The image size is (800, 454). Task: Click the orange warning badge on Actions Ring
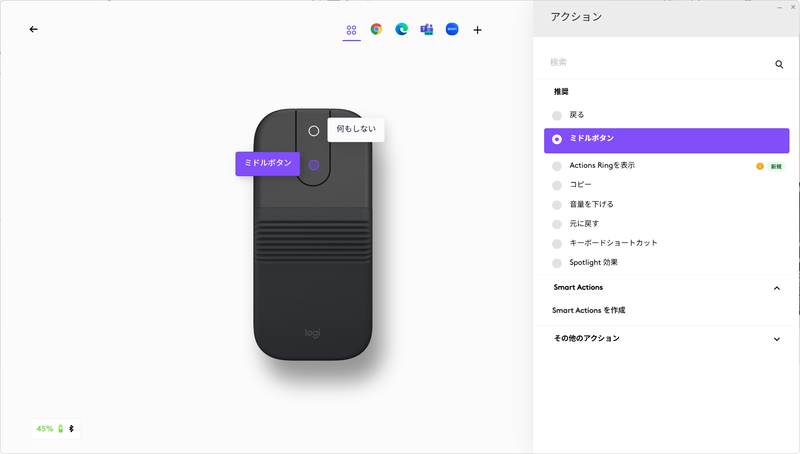(760, 166)
